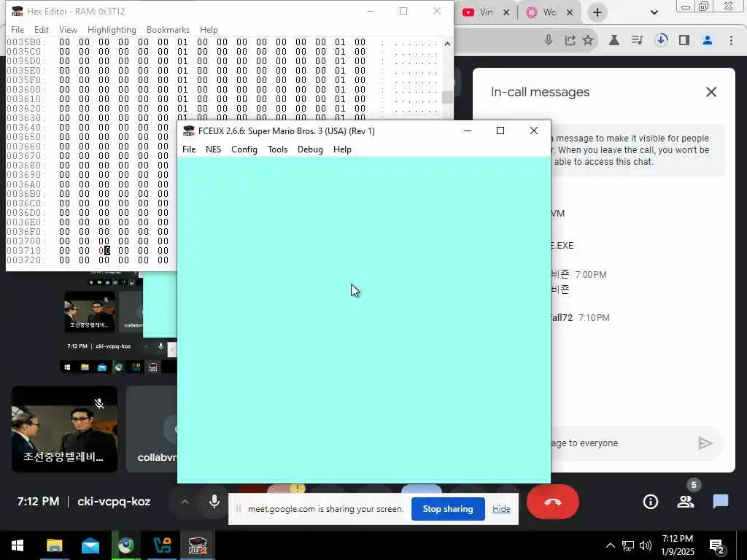Click microphone icon in address bar
The width and height of the screenshot is (747, 560).
coord(549,40)
